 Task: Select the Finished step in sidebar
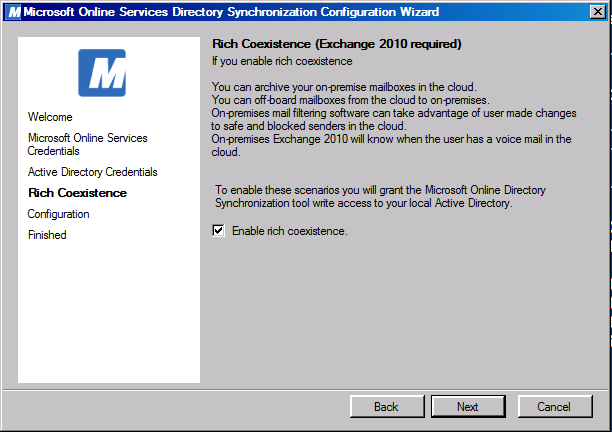point(47,235)
